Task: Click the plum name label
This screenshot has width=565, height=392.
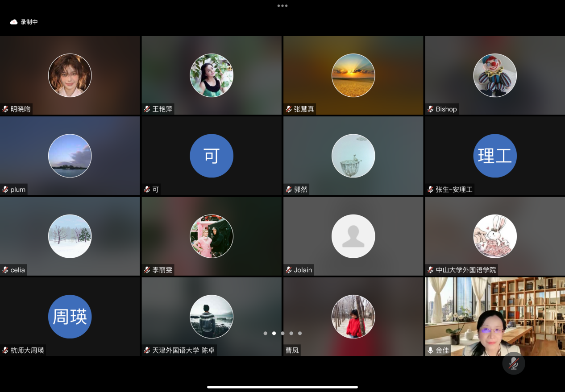Action: point(18,190)
